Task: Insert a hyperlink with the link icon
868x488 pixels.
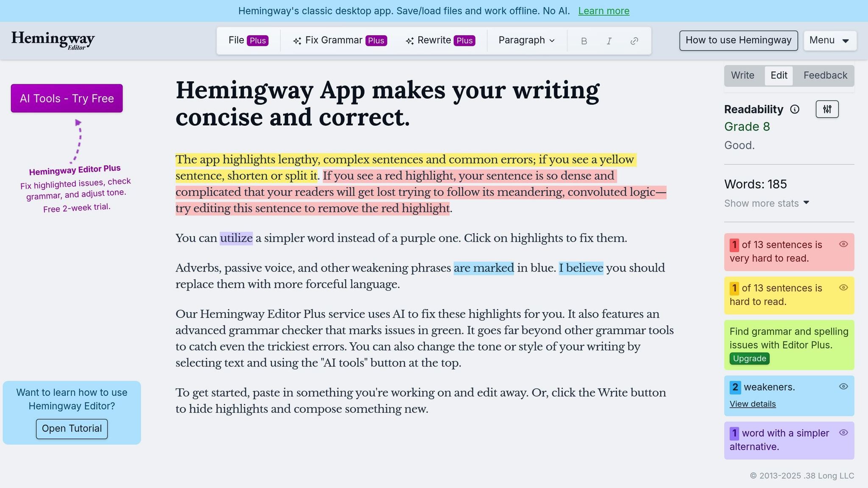Action: pyautogui.click(x=634, y=40)
